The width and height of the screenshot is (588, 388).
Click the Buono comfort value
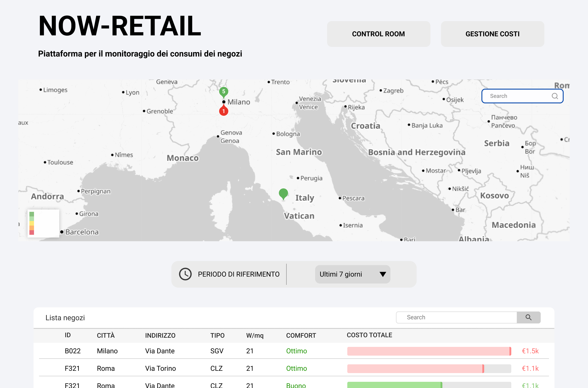point(296,385)
